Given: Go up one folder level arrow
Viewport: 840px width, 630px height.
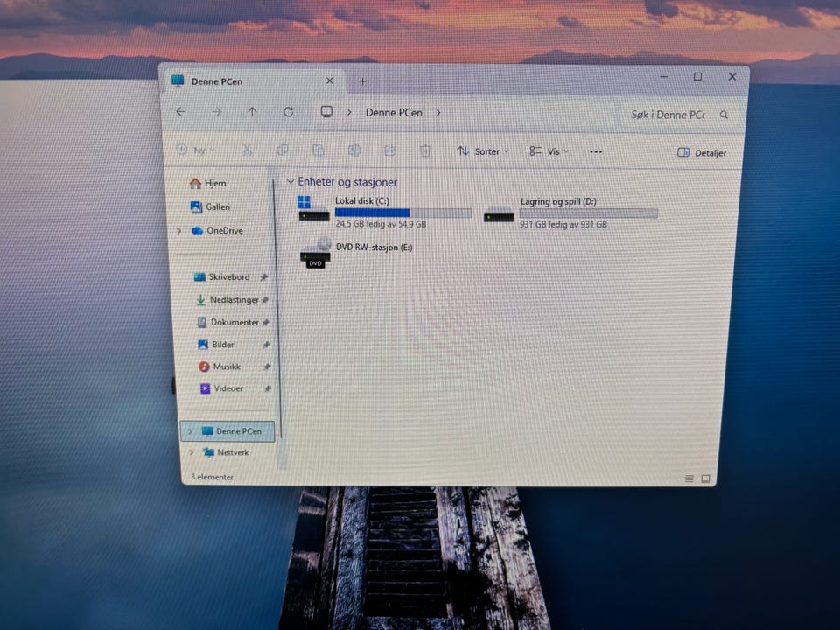Looking at the screenshot, I should (252, 111).
